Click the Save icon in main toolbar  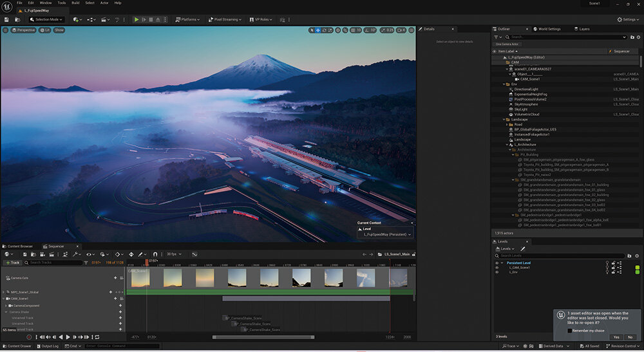tap(6, 19)
